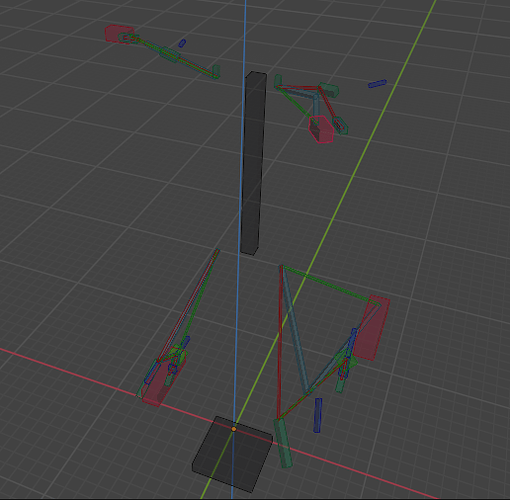Select the long green top edge of lower-right rig
This screenshot has height=500, width=510.
click(332, 285)
